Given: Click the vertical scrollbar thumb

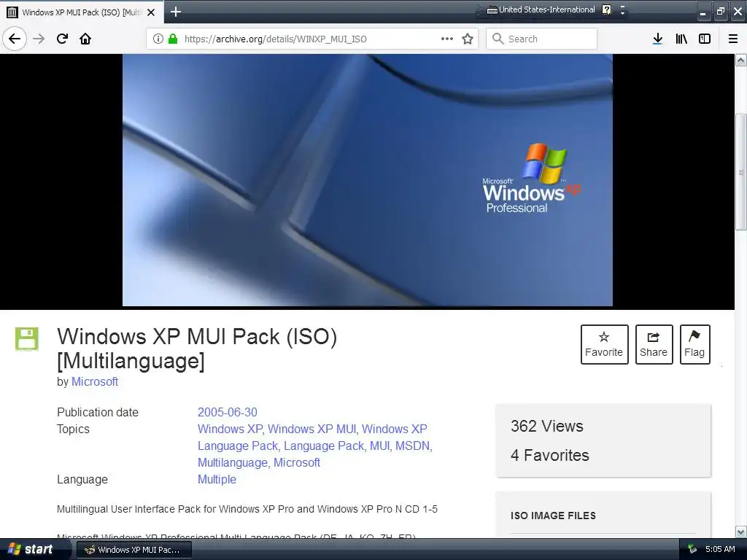Looking at the screenshot, I should [x=741, y=172].
